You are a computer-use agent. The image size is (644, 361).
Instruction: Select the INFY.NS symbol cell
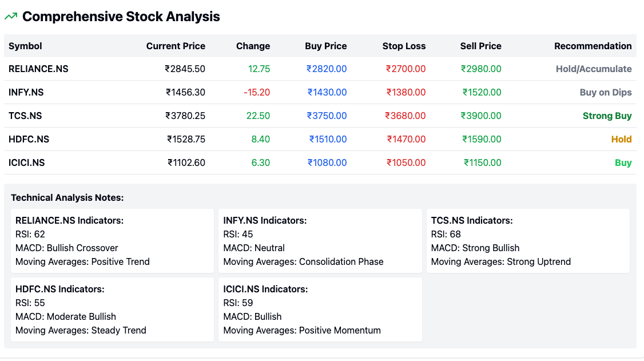pos(26,92)
